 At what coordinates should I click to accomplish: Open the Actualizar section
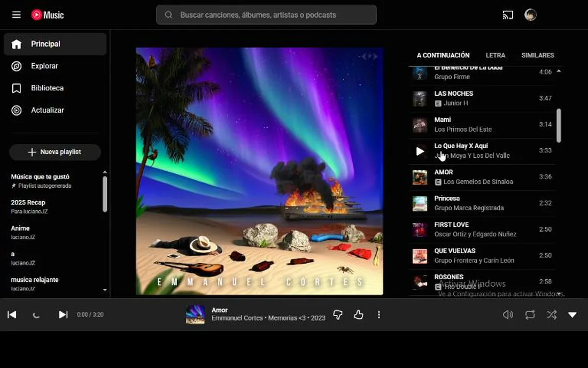coord(55,110)
